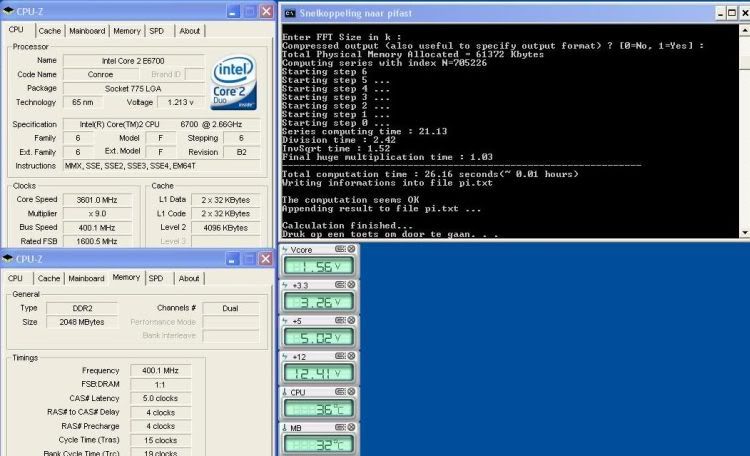Image resolution: width=750 pixels, height=456 pixels.
Task: Open the settings icon on the CPU temperature widget
Action: pos(340,391)
